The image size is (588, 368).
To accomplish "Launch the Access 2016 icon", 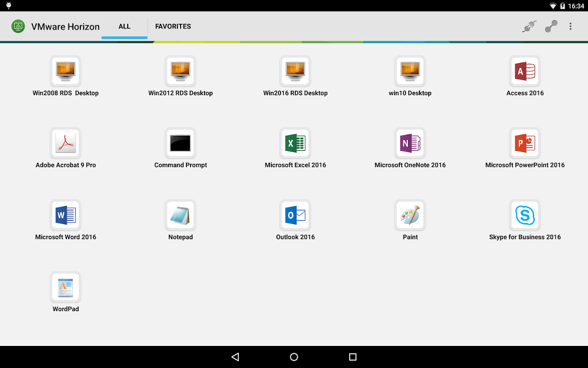I will coord(525,71).
